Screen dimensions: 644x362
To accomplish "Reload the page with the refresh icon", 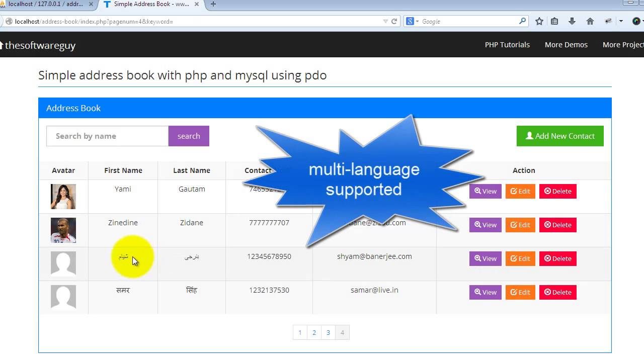I will point(394,21).
